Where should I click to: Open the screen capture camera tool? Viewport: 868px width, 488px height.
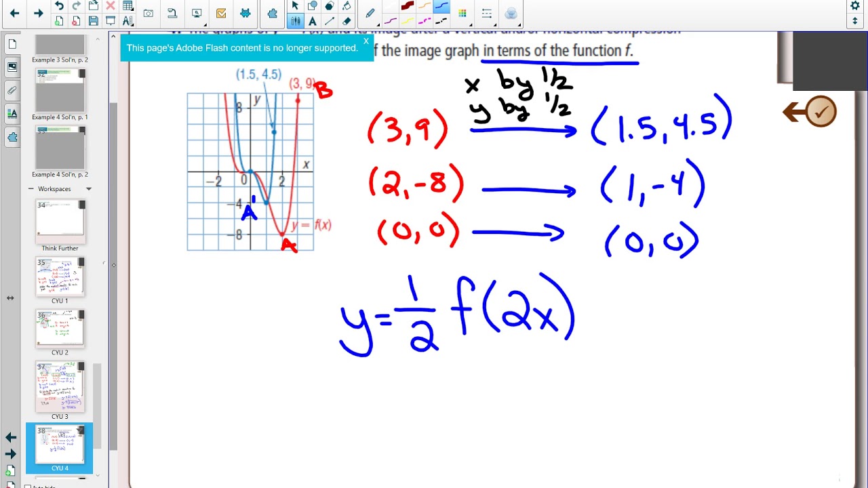point(149,14)
